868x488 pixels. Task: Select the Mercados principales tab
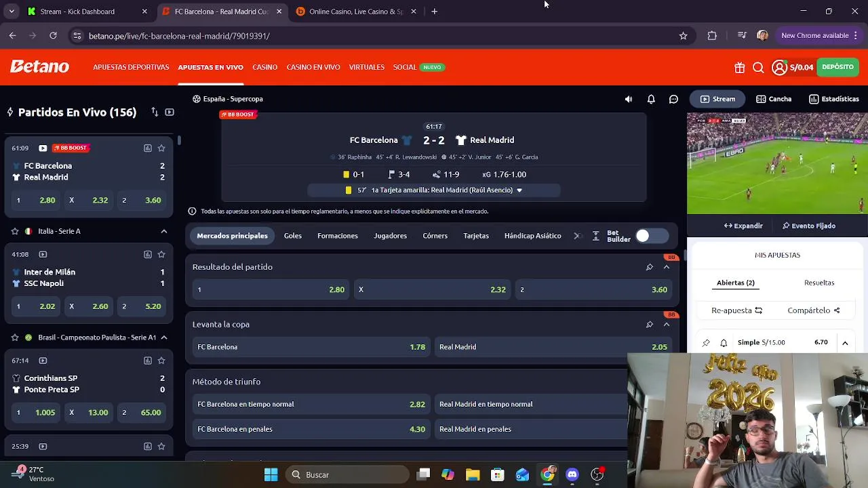(232, 236)
